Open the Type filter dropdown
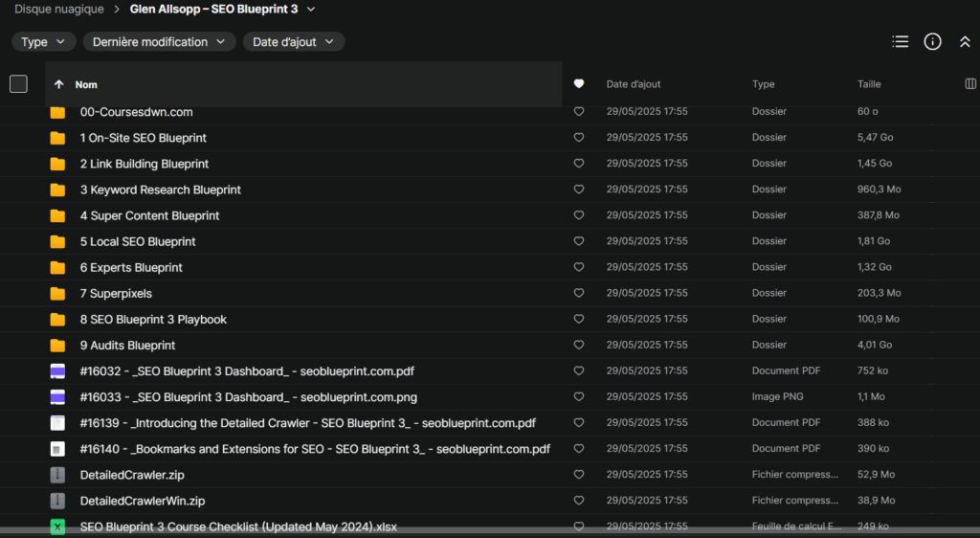This screenshot has width=980, height=538. [43, 42]
